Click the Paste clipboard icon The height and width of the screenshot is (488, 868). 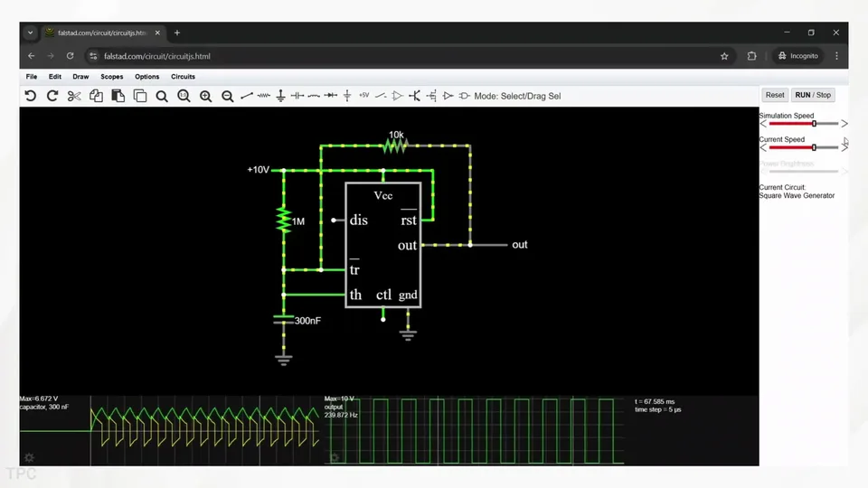tap(118, 96)
